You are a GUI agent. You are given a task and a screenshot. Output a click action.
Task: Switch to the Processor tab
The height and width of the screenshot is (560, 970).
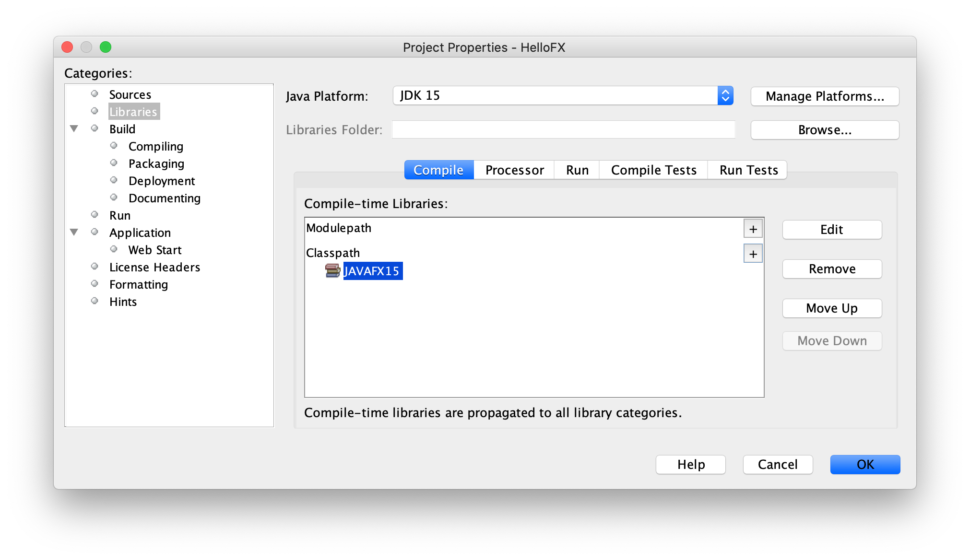(514, 170)
